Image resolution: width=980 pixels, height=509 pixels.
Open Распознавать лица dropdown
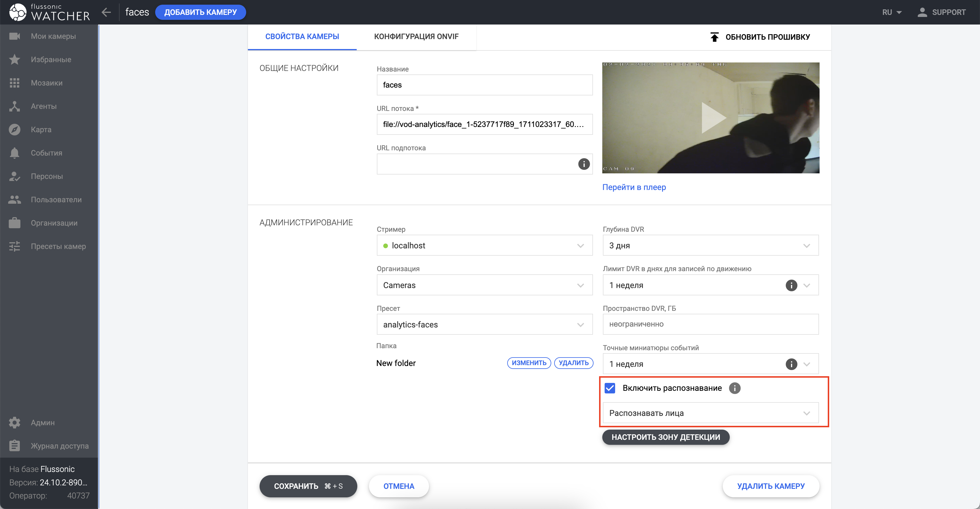(x=710, y=413)
